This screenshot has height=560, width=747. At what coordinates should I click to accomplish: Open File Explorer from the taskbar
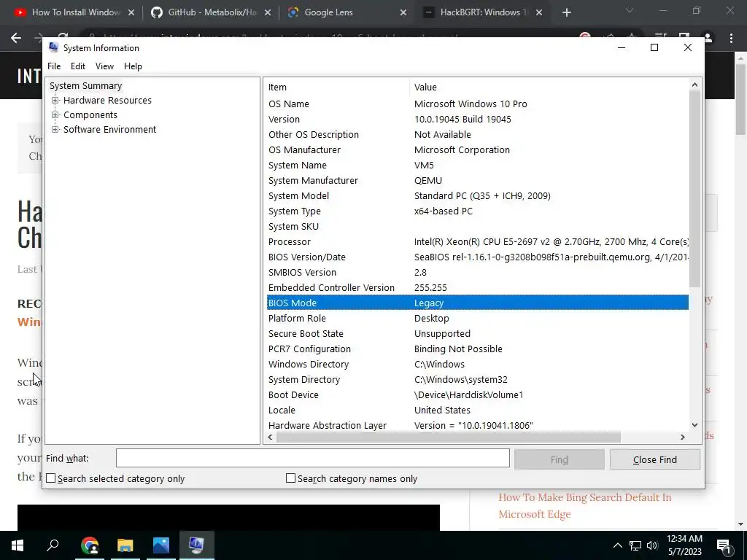tap(125, 545)
